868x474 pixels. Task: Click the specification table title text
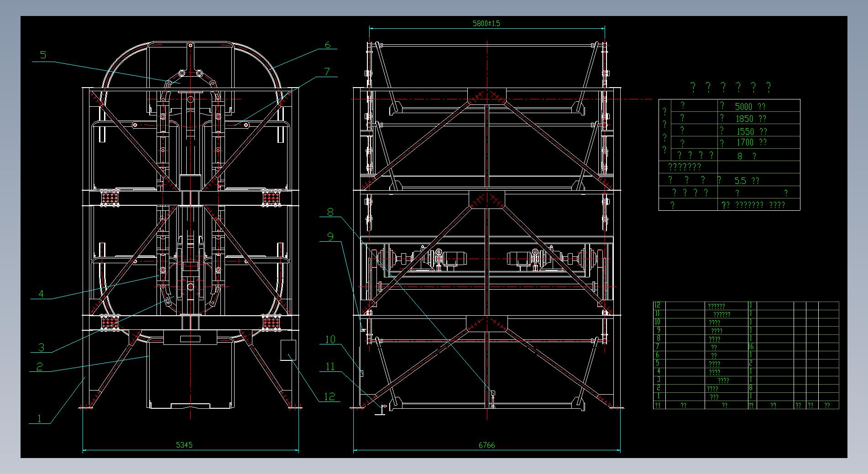click(x=730, y=87)
